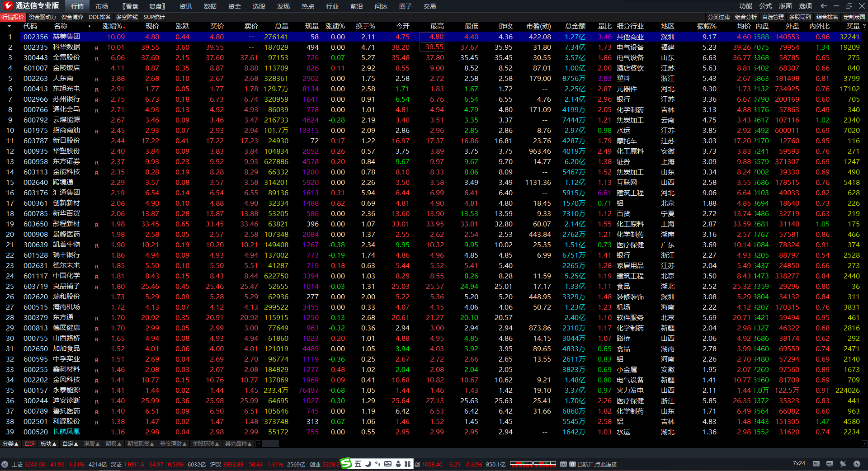Image resolution: width=868 pixels, height=471 pixels.
Task: Click the 上证 index value 3243.98
Action: [x=35, y=464]
